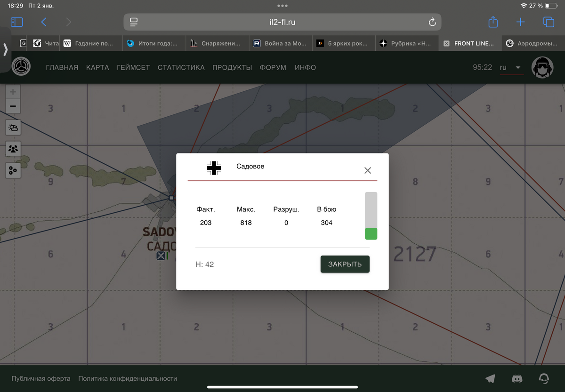The image size is (565, 392).
Task: Open the Discord link in footer
Action: (x=517, y=378)
